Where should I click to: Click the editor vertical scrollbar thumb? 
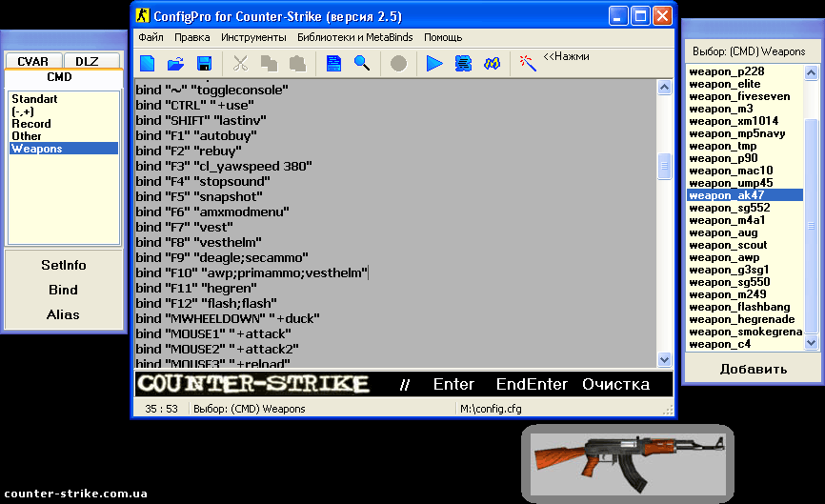point(665,166)
